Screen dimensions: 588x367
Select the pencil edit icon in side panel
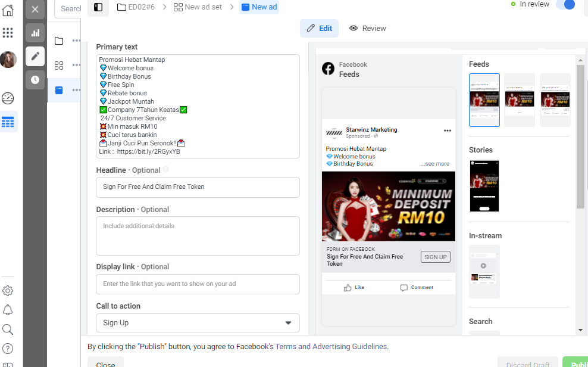[35, 56]
